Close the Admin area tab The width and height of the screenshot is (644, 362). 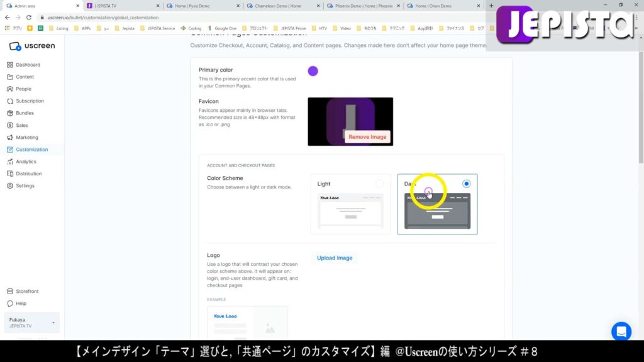tap(77, 6)
